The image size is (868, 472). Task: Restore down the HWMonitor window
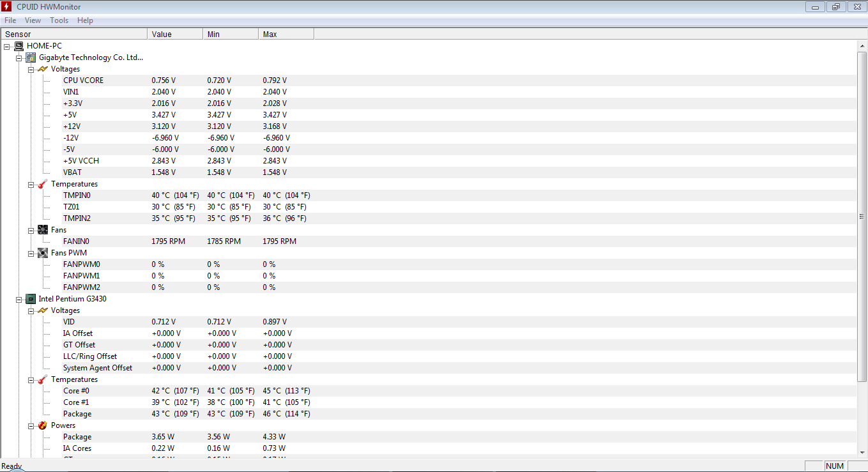click(x=835, y=6)
